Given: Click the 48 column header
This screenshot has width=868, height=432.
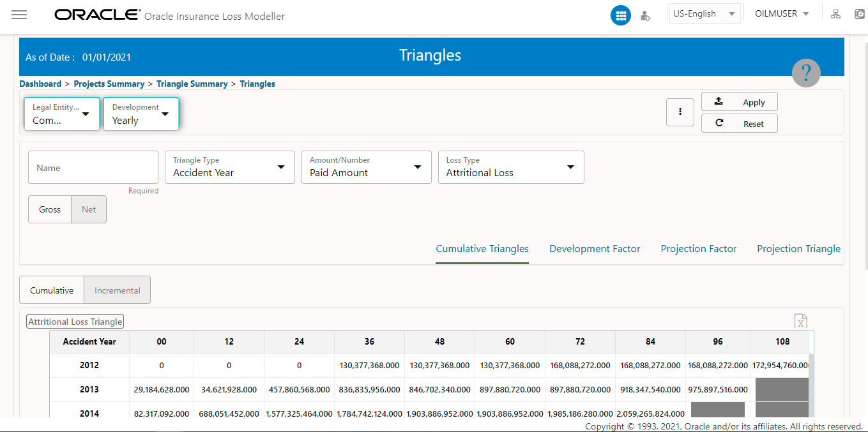Looking at the screenshot, I should click(440, 341).
